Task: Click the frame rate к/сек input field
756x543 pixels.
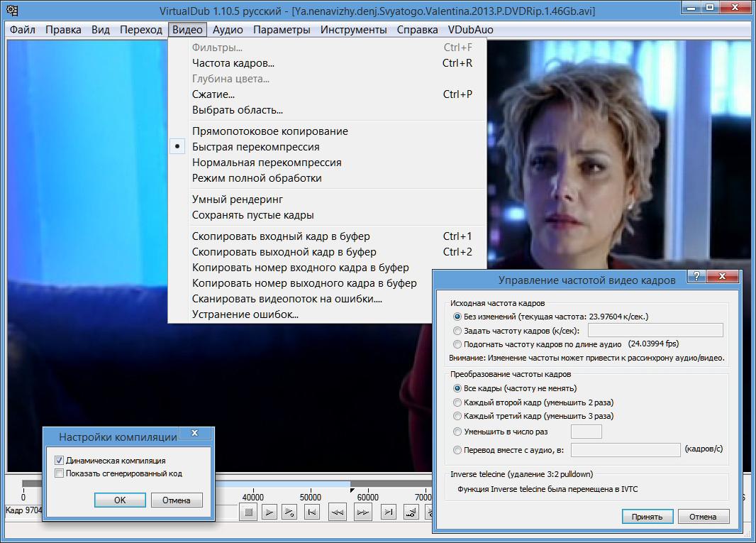Action: pyautogui.click(x=656, y=330)
